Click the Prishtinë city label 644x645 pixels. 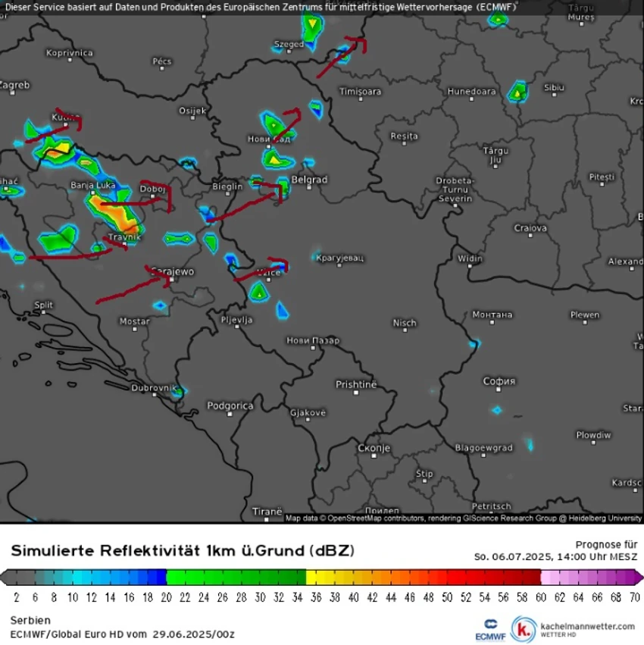[x=356, y=384]
